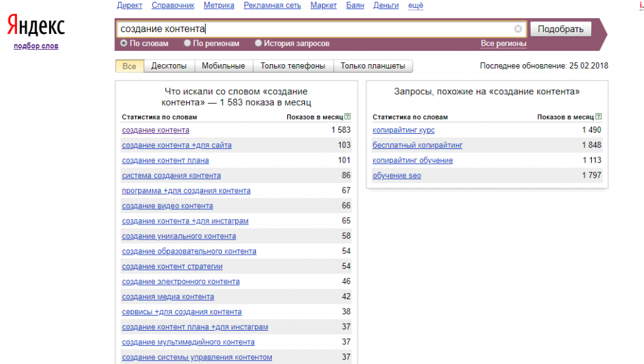Open help icon beside left Показов в месяц

point(347,116)
